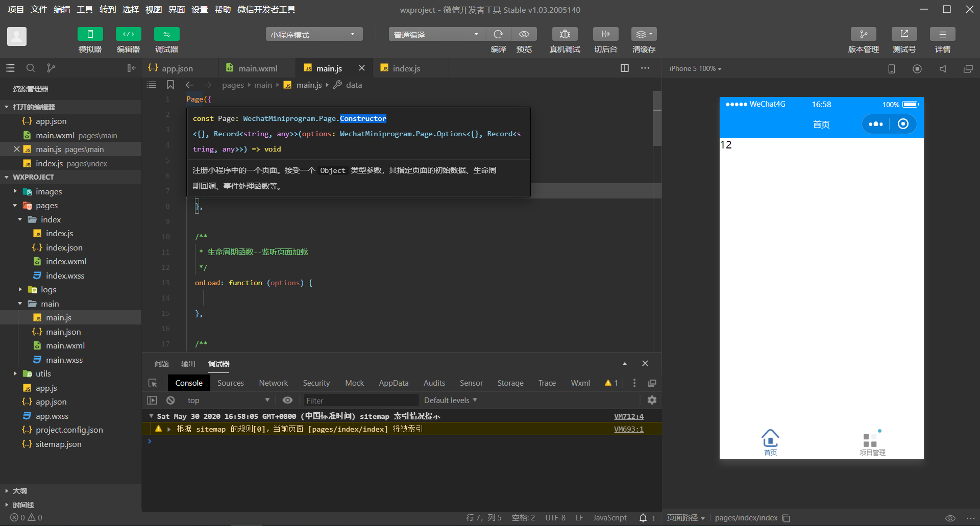Switch to the main.wxml editor tab
Screen dimensions: 980x526
click(258, 68)
